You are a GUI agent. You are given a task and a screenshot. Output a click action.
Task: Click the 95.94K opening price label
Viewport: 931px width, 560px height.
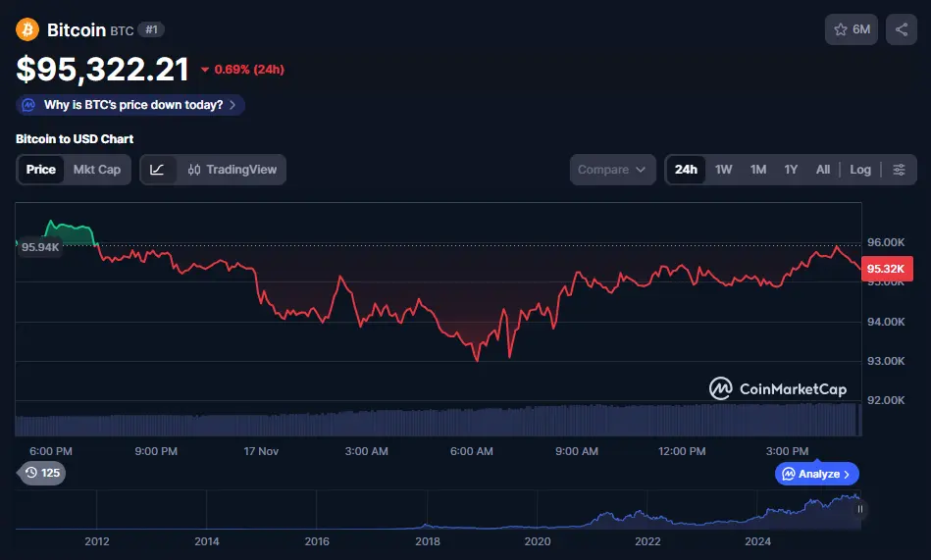(x=40, y=247)
